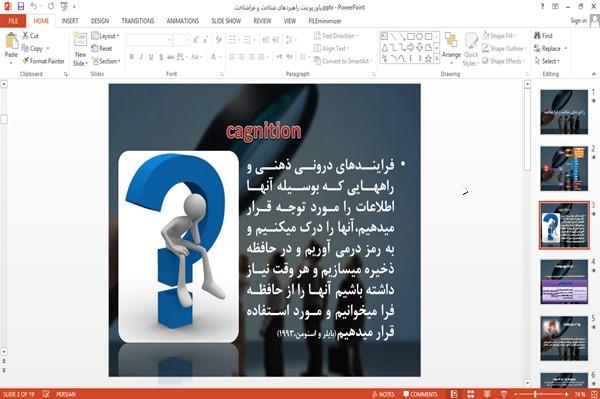The width and height of the screenshot is (600, 399).
Task: Click the cagnition slide title
Action: coord(264,131)
